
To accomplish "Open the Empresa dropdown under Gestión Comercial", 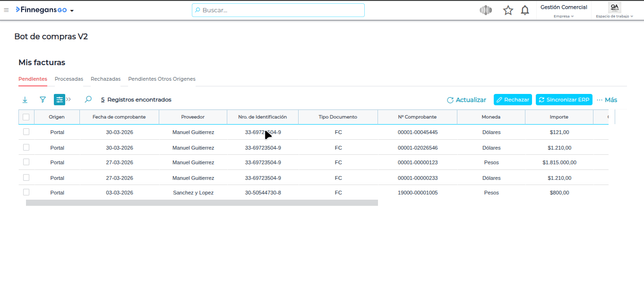I will (x=564, y=16).
